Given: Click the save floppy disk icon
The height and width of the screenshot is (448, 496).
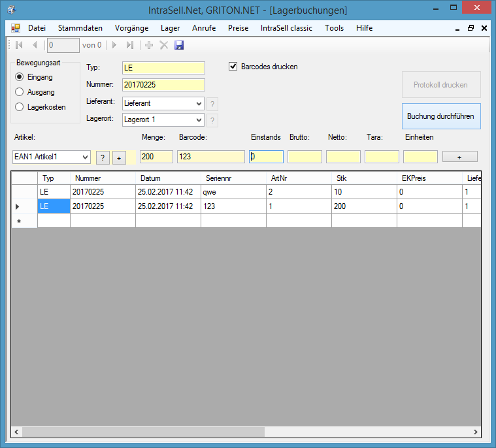Looking at the screenshot, I should tap(178, 45).
